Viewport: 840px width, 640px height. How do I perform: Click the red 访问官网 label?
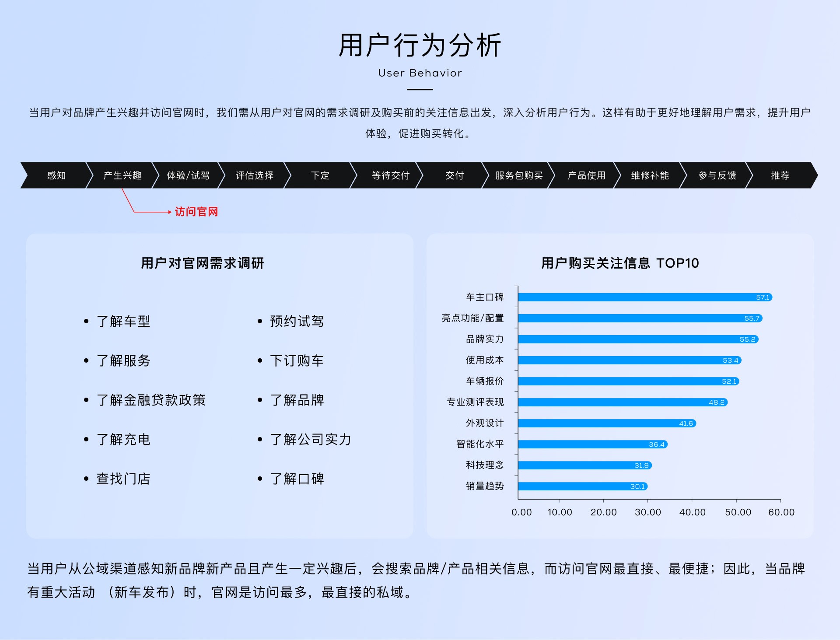pos(196,212)
